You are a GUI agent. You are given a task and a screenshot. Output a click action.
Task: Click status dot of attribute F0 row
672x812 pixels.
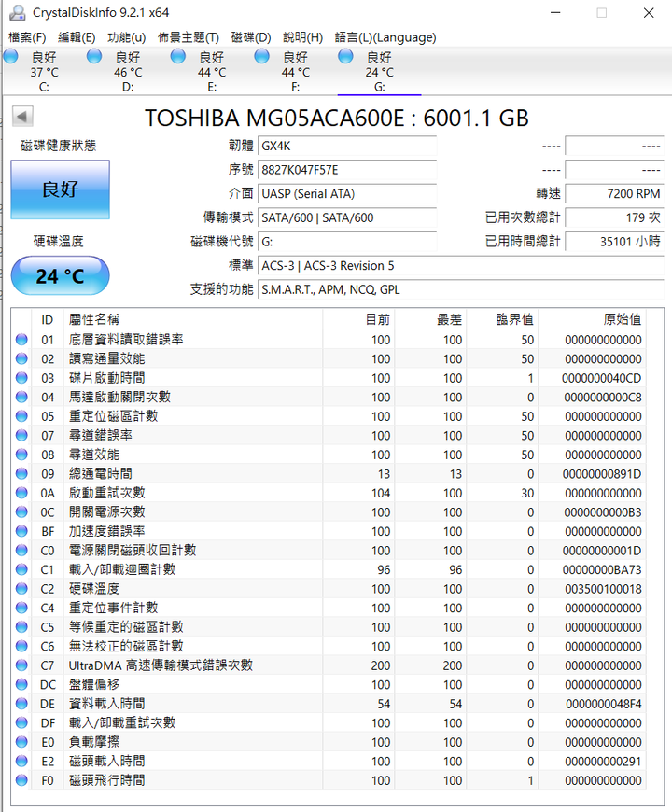point(21,780)
